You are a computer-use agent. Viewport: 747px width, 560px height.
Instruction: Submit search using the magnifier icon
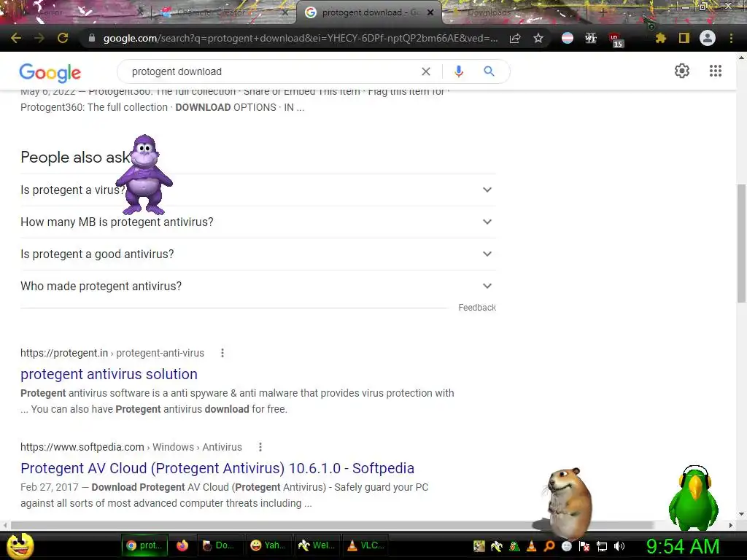(x=489, y=71)
